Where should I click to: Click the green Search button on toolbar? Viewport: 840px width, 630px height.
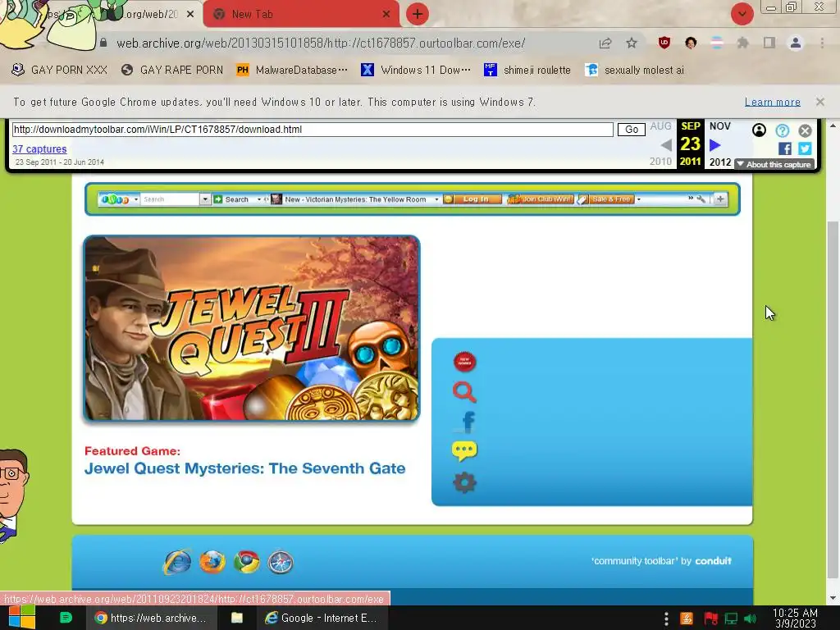coord(231,199)
